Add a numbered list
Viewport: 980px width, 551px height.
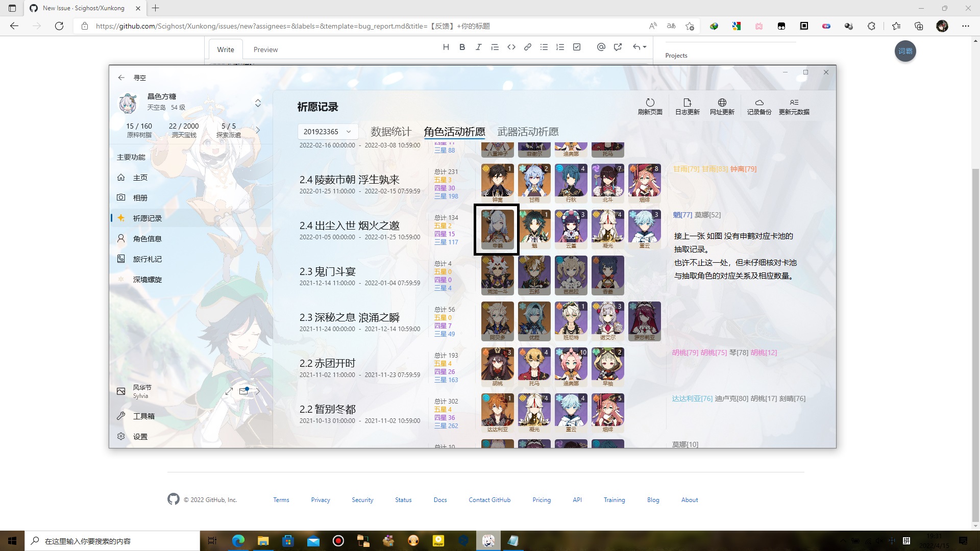(x=560, y=47)
